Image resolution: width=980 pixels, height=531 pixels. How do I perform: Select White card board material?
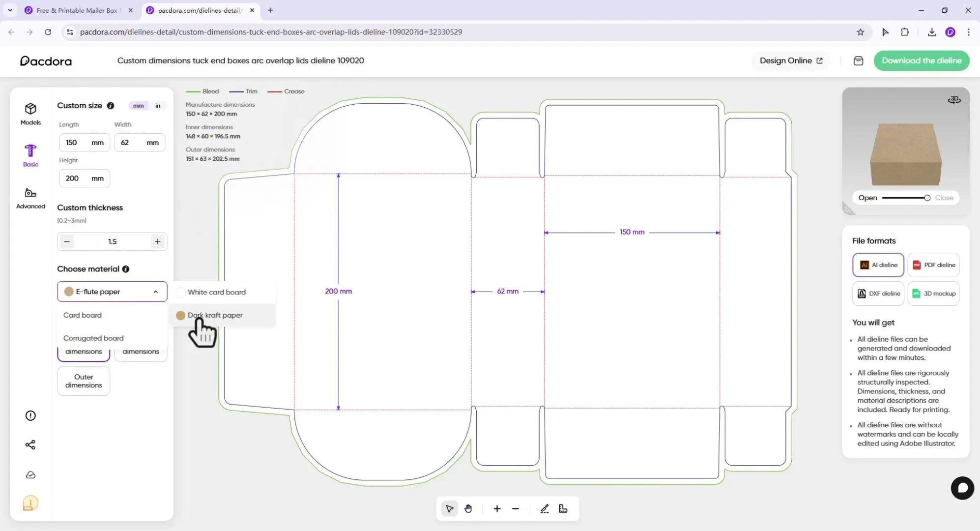[x=217, y=292]
